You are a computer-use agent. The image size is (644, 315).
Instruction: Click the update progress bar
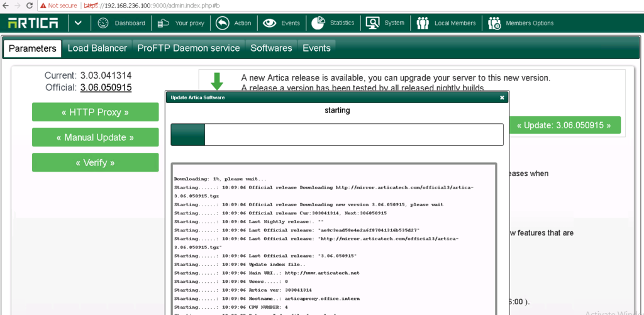tap(337, 135)
